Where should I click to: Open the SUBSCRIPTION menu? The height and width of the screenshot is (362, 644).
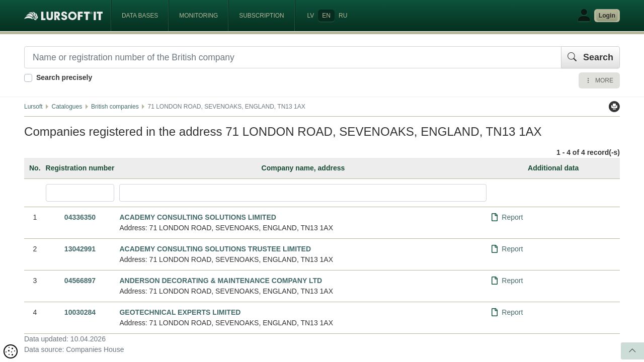point(262,16)
